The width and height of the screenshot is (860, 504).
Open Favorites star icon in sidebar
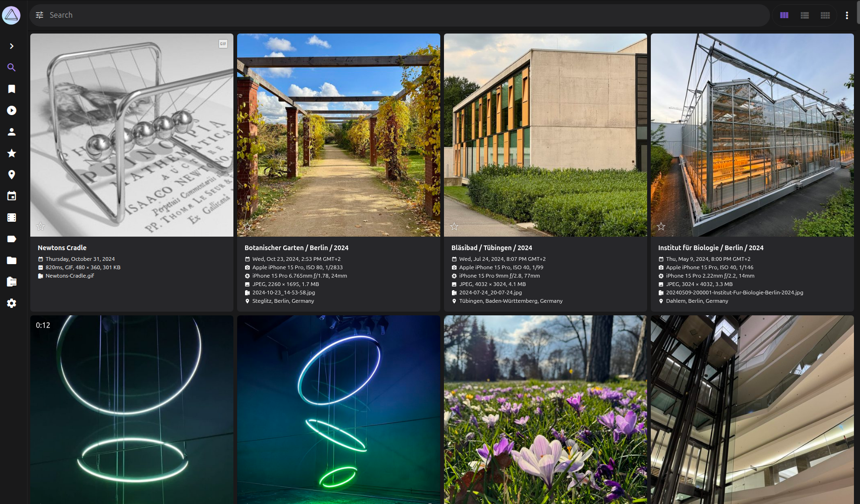point(12,153)
